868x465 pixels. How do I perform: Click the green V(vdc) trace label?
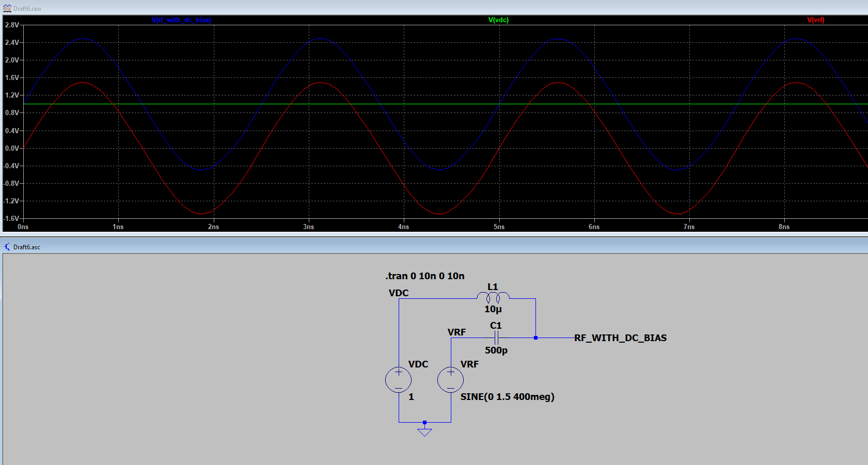coord(499,20)
